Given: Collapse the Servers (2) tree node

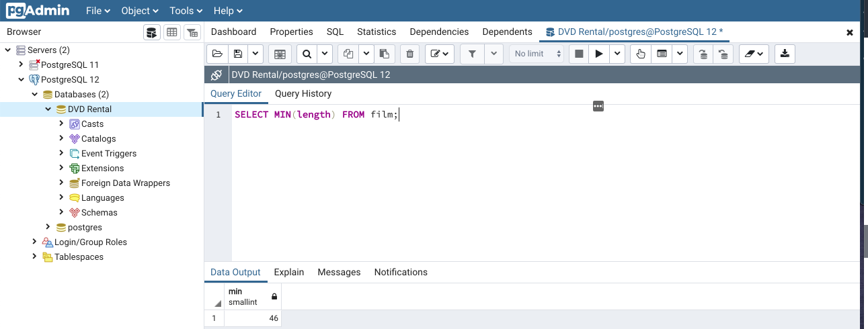Looking at the screenshot, I should [x=8, y=50].
